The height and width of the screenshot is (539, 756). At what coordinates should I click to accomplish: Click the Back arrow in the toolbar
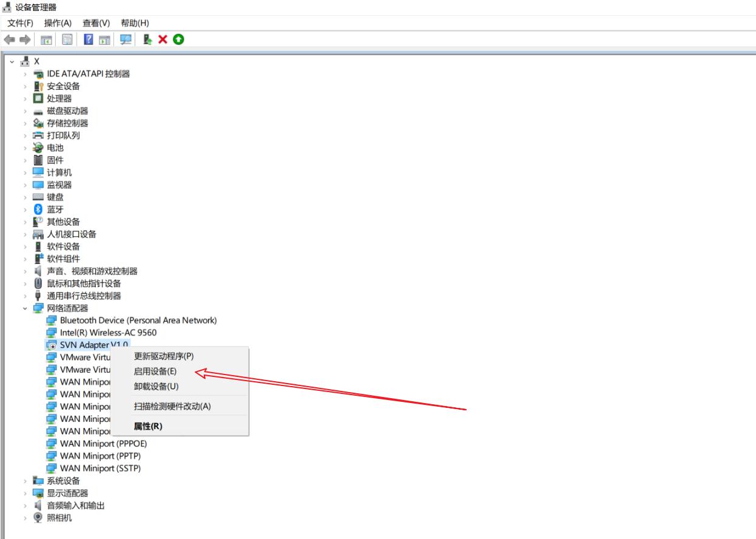pyautogui.click(x=9, y=39)
